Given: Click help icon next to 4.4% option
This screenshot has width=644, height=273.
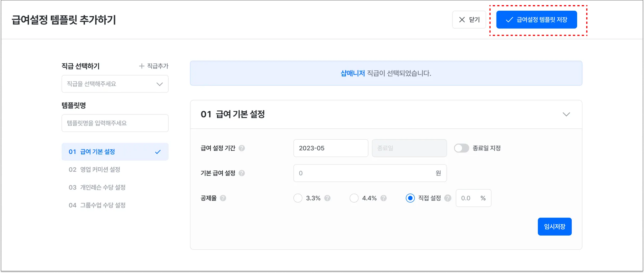Looking at the screenshot, I should (x=384, y=198).
